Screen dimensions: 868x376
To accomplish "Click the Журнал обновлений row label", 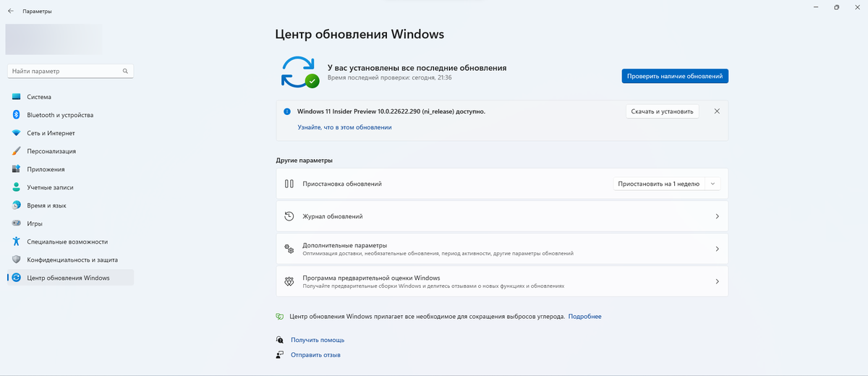I will [x=333, y=216].
